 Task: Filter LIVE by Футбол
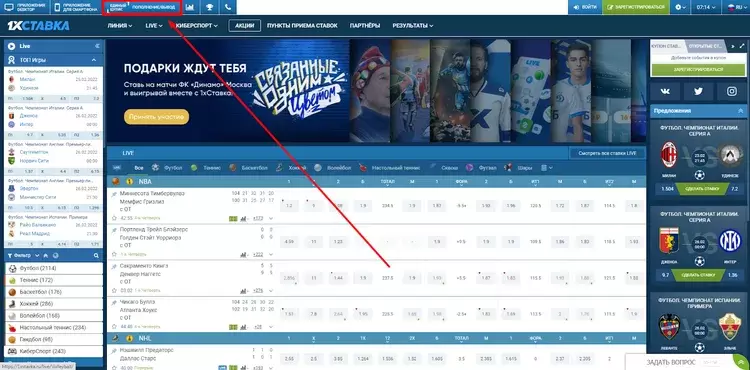[x=168, y=168]
